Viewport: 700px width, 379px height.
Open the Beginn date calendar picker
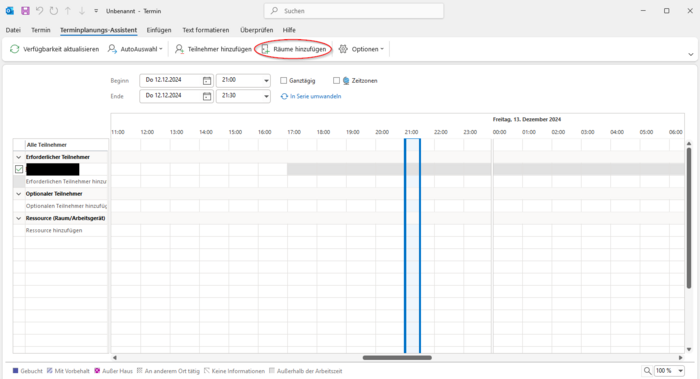tap(207, 81)
